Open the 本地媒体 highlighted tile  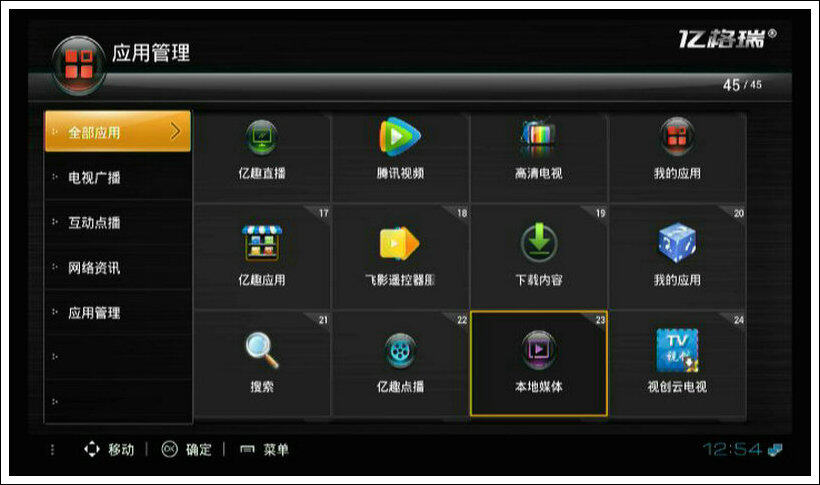(539, 364)
